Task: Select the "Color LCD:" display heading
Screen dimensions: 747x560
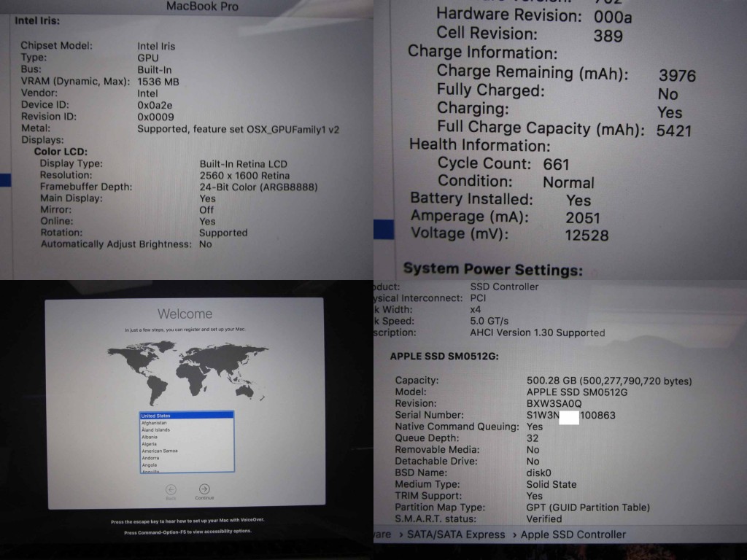Action: click(x=61, y=152)
